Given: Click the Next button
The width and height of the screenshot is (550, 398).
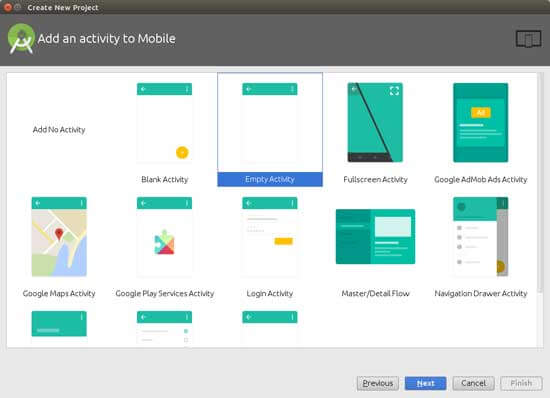Looking at the screenshot, I should pyautogui.click(x=425, y=383).
